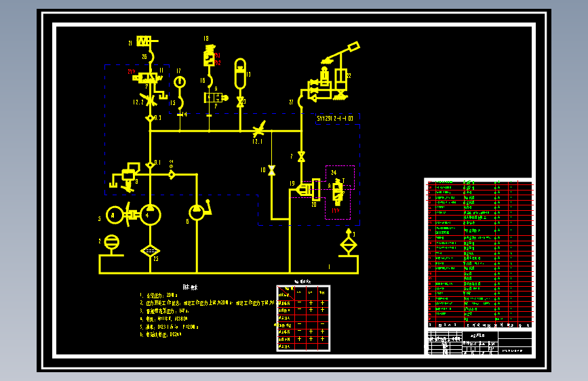Click the 1YV solenoid valve labeled 24

point(338,192)
